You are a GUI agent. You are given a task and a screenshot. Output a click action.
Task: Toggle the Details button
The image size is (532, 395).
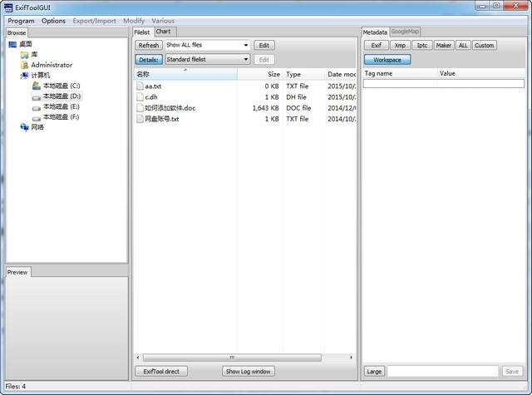149,60
